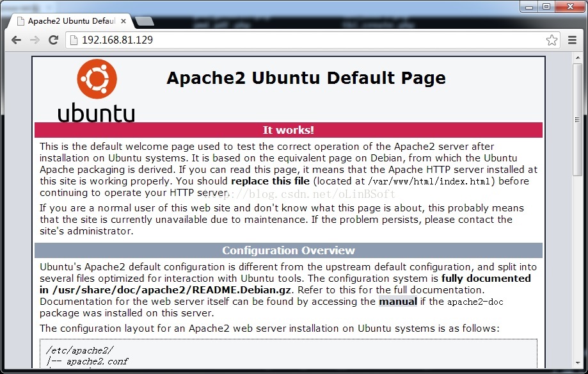Close the Apache2 Ubuntu Default tab
This screenshot has height=374, width=588.
tap(123, 21)
